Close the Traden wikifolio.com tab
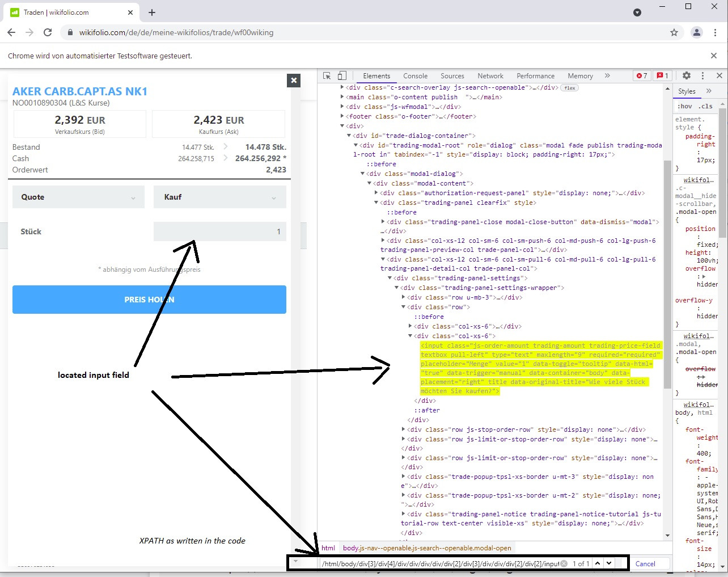Screen dimensions: 728x577 point(130,12)
